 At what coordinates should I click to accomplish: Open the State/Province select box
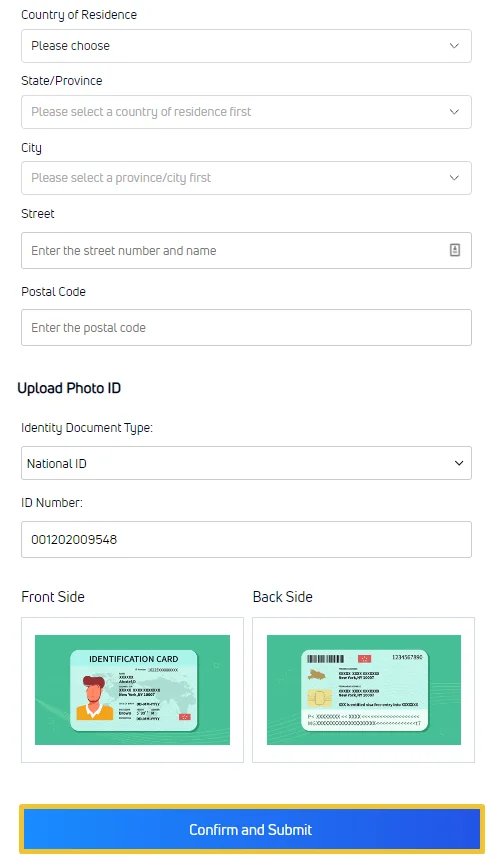pyautogui.click(x=246, y=112)
